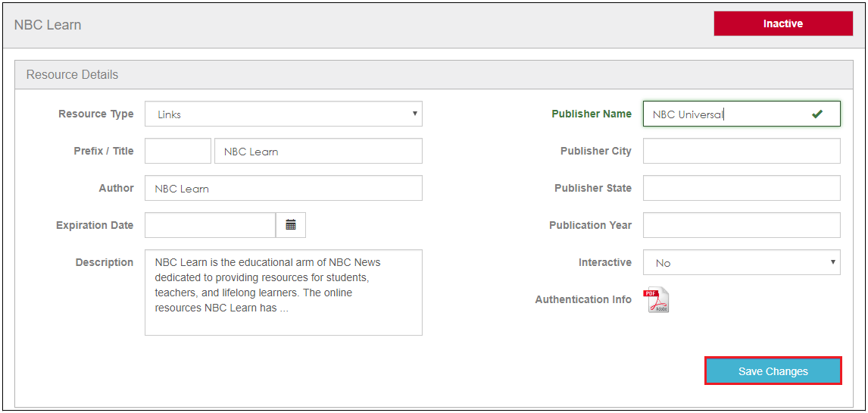Image resolution: width=868 pixels, height=413 pixels.
Task: Click the Prefix / Title label
Action: click(x=104, y=151)
